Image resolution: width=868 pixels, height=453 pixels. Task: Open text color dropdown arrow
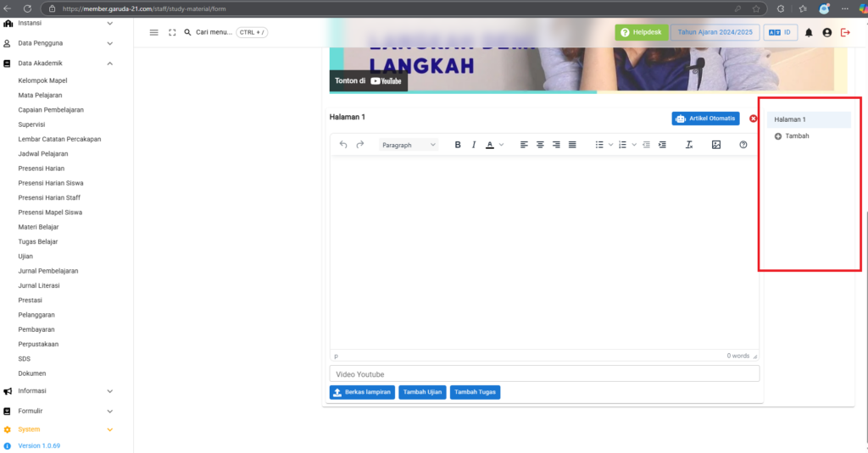click(502, 145)
